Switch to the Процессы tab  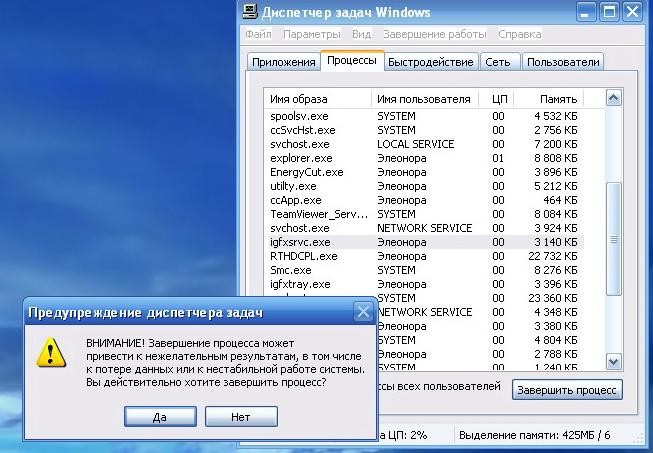point(352,61)
